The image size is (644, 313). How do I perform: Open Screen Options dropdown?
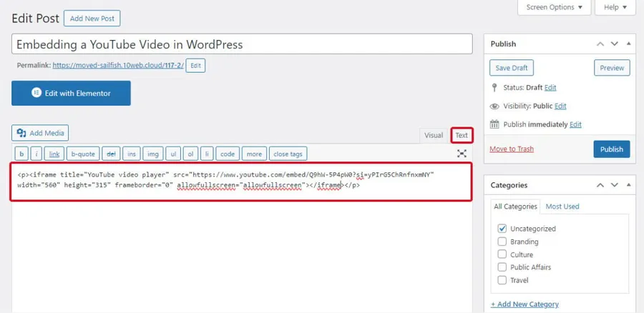point(554,7)
